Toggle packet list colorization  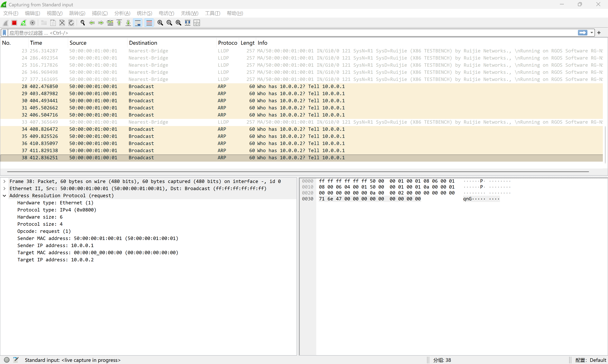[149, 23]
